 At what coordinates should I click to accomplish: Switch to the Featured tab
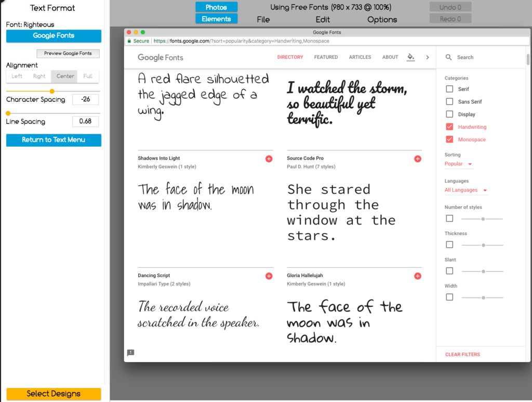(326, 57)
